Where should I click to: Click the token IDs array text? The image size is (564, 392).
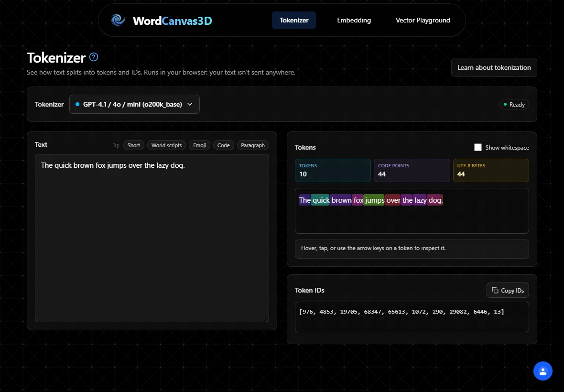tap(401, 311)
